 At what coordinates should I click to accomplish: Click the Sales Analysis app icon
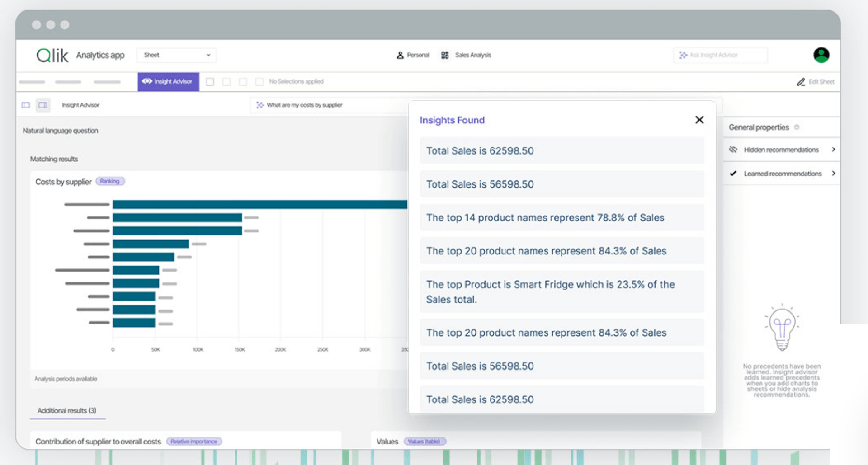[x=445, y=55]
